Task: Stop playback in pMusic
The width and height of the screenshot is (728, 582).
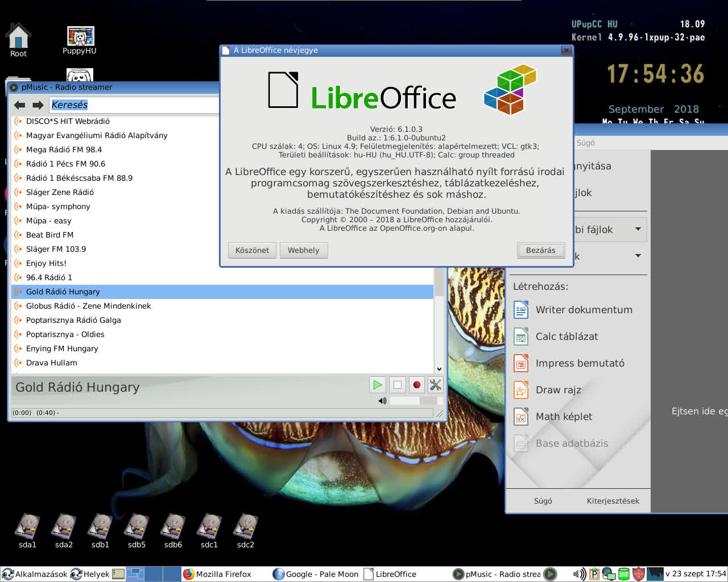Action: pos(397,385)
